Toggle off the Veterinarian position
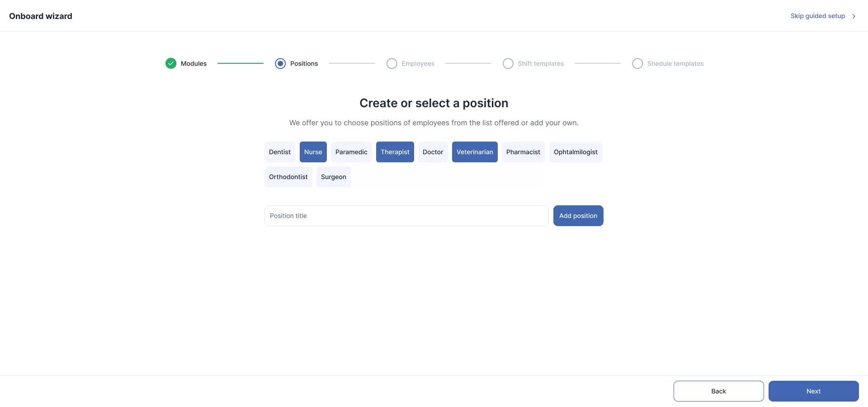 475,152
